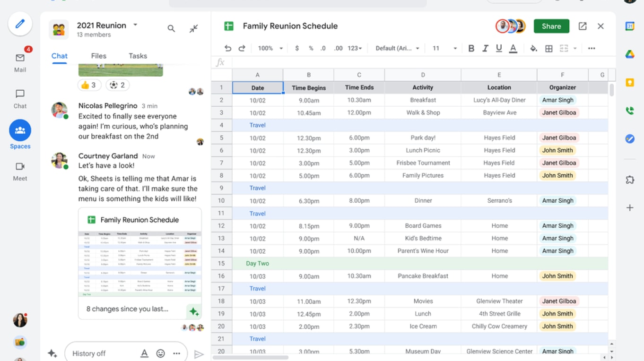This screenshot has height=361, width=644.
Task: Switch to the Tasks tab
Action: pyautogui.click(x=138, y=56)
